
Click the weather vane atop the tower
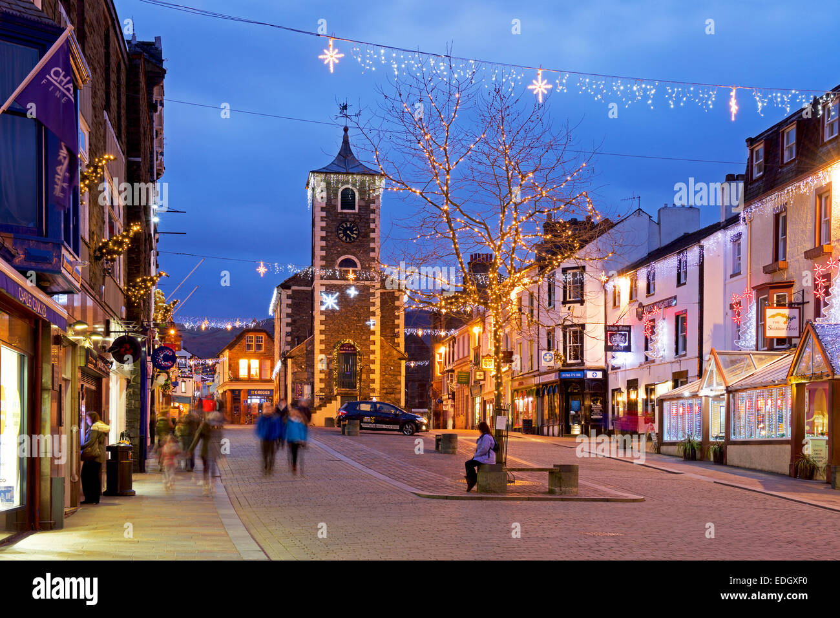[x=346, y=114]
